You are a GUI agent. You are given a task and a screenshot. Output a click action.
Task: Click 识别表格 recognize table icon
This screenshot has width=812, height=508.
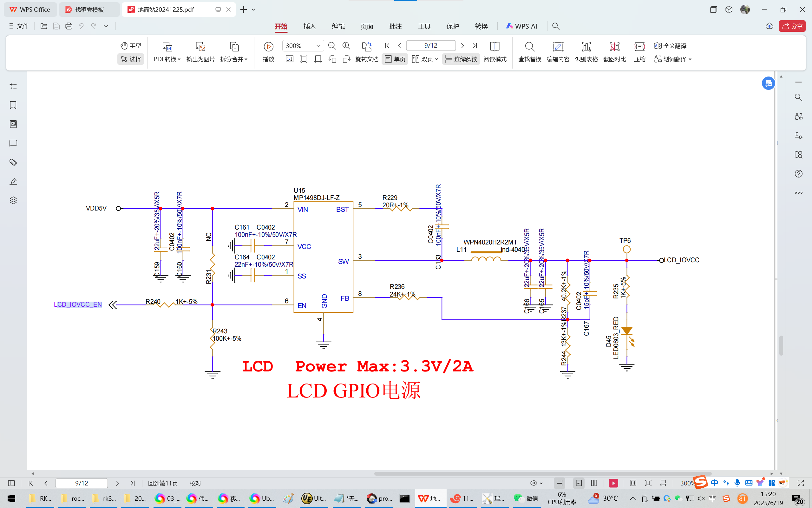coord(586,46)
